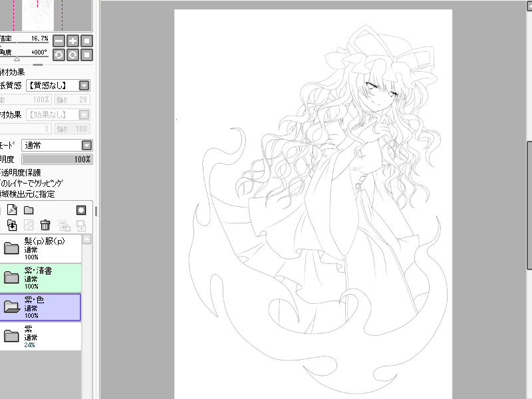Image resolution: width=532 pixels, height=399 pixels.
Task: Click texture scale 100% field
Action: (25, 100)
